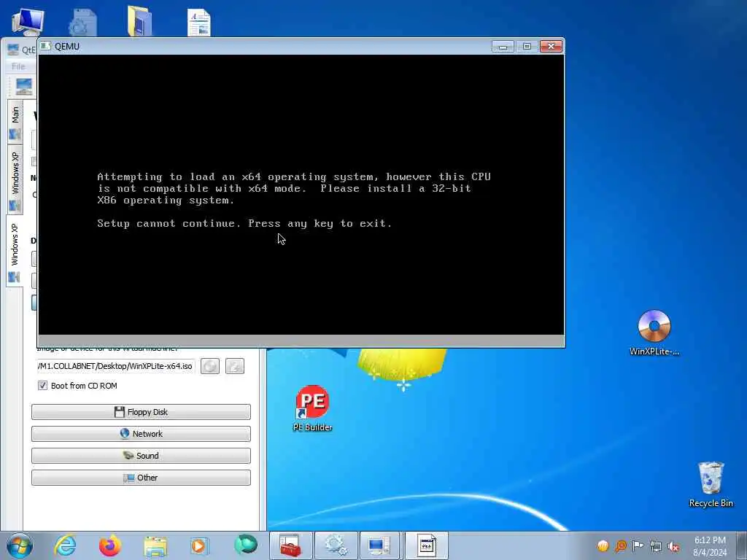Click the QEMU window title bar icon
This screenshot has width=747, height=560.
point(45,46)
